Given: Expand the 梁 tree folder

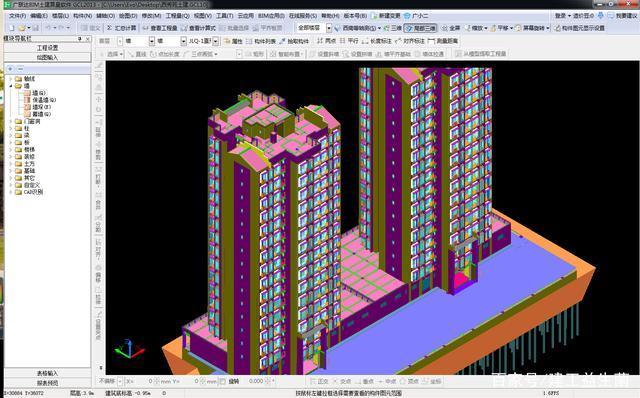Looking at the screenshot, I should (11, 135).
